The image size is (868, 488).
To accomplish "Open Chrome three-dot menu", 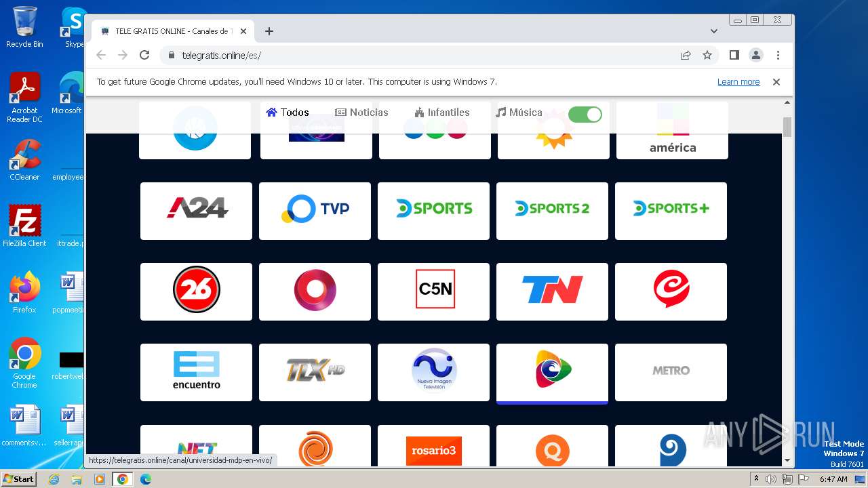I will (778, 55).
